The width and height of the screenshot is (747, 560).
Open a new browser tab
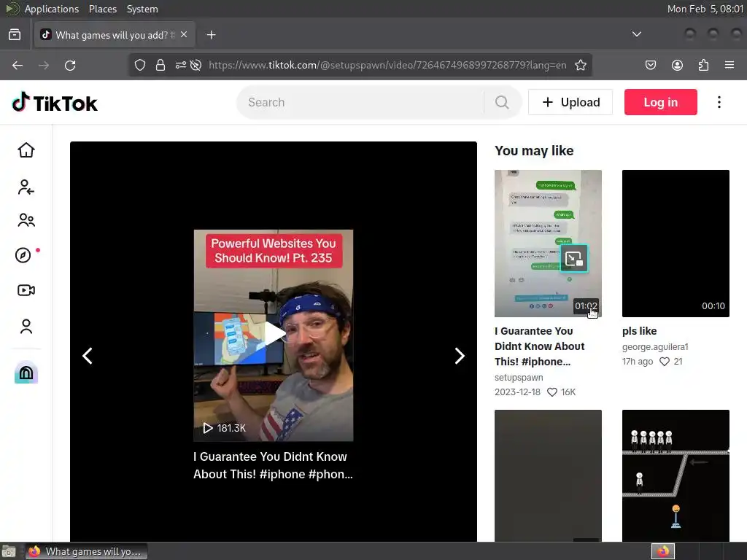point(211,35)
